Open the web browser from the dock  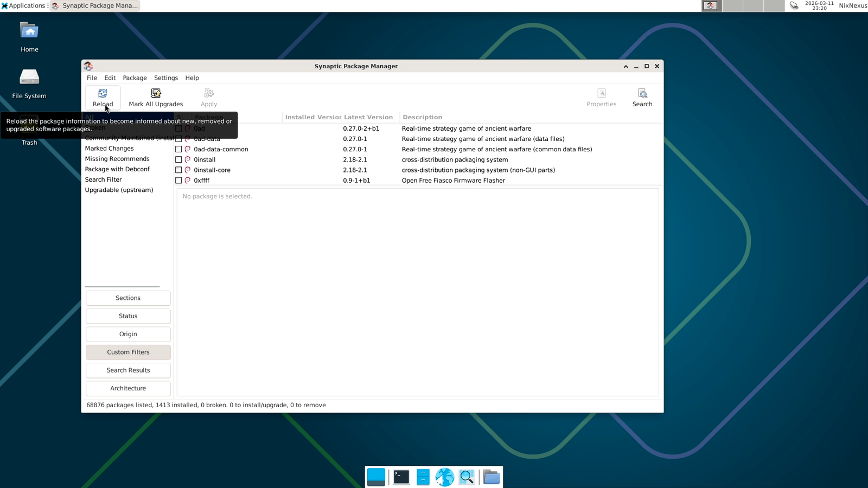point(445,477)
